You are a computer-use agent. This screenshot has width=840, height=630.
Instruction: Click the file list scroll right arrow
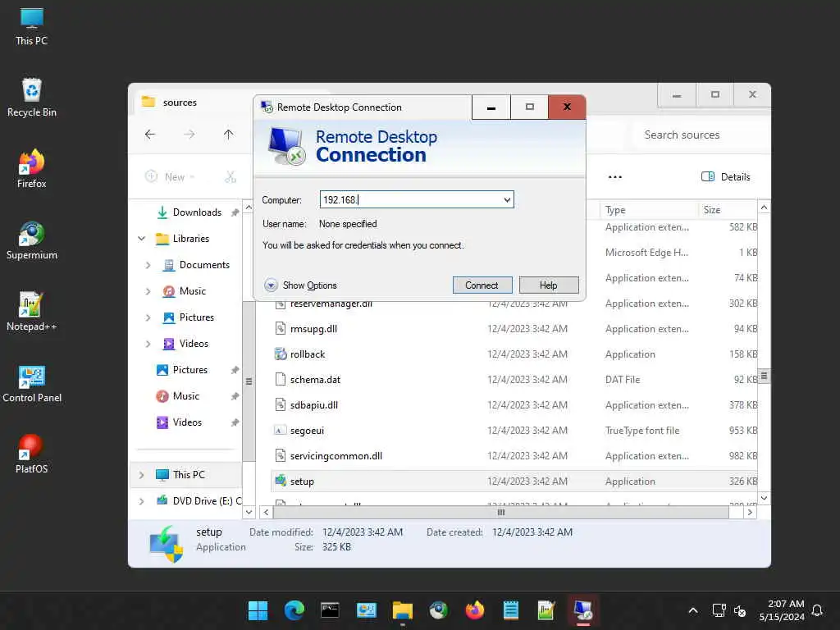pos(750,512)
